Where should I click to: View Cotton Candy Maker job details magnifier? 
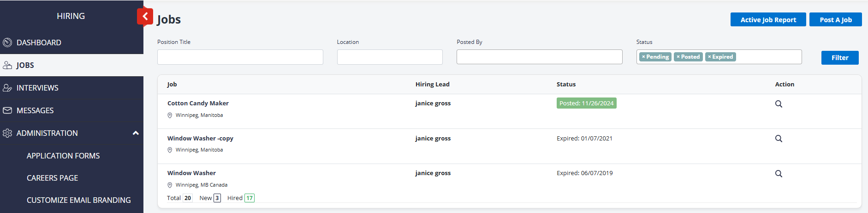point(779,104)
